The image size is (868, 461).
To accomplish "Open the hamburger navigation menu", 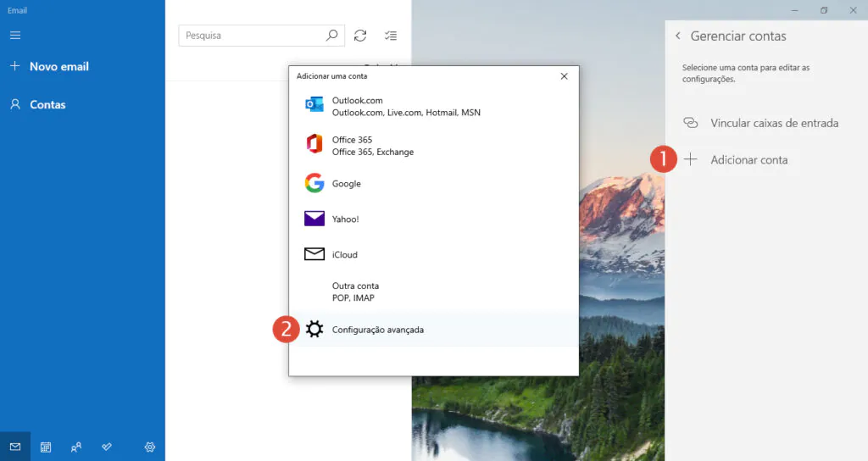I will click(15, 36).
